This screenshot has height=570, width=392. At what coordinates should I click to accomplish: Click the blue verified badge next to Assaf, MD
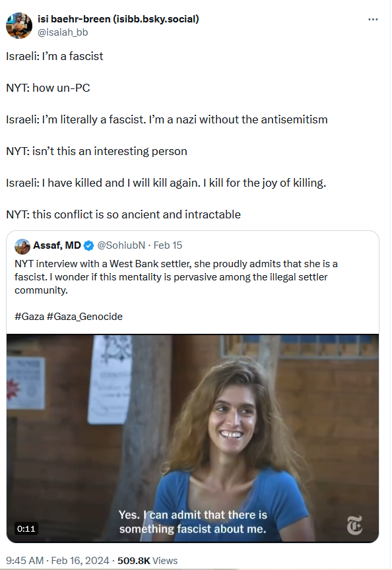(88, 245)
